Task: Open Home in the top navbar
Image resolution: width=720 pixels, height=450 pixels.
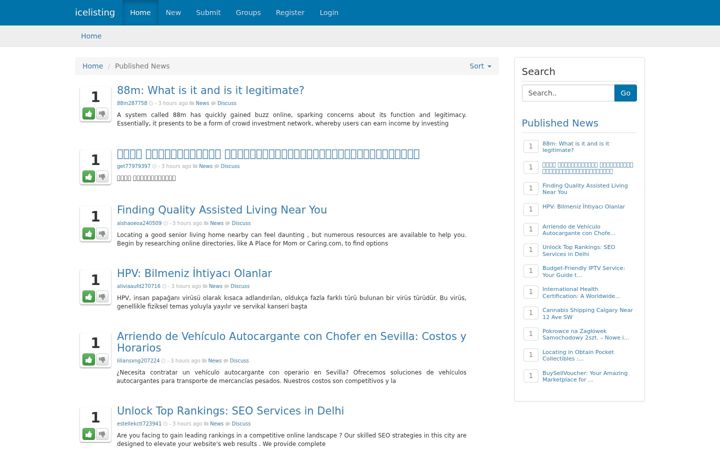Action: coord(140,12)
